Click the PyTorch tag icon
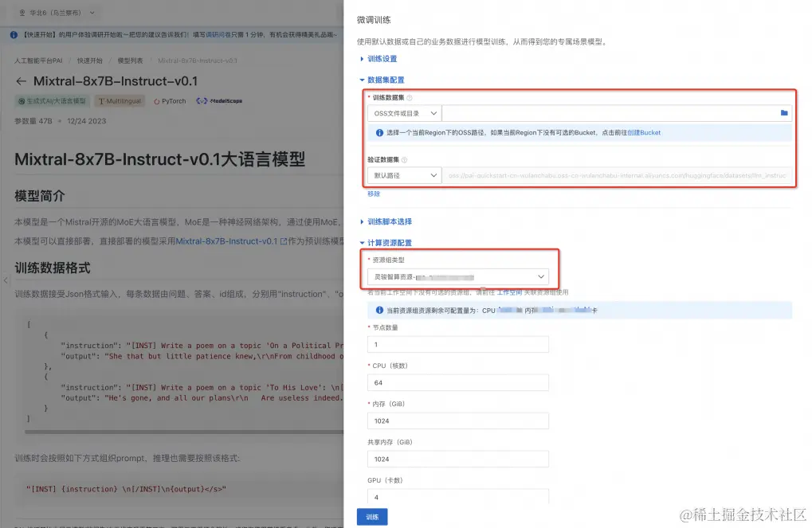812x528 pixels. point(156,101)
